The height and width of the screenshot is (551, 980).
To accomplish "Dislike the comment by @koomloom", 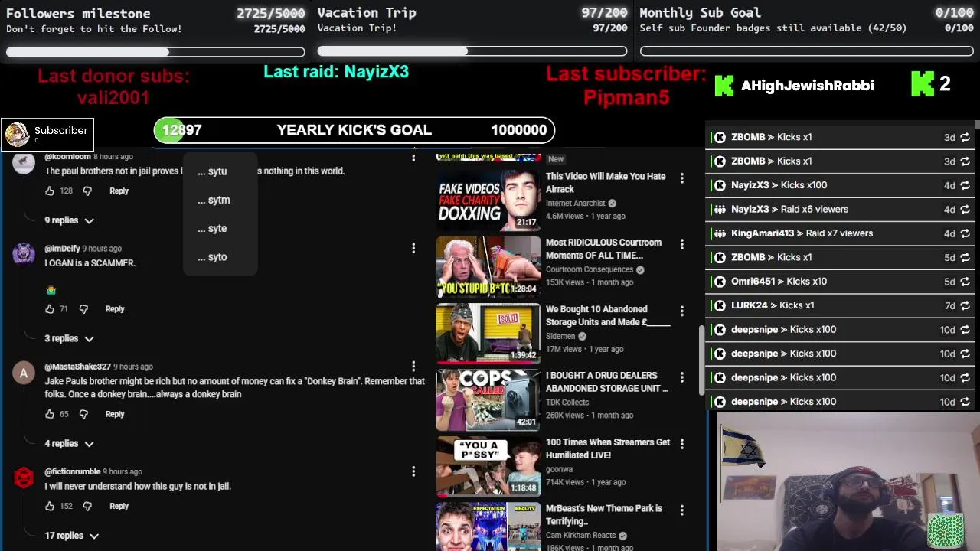I will [x=87, y=191].
